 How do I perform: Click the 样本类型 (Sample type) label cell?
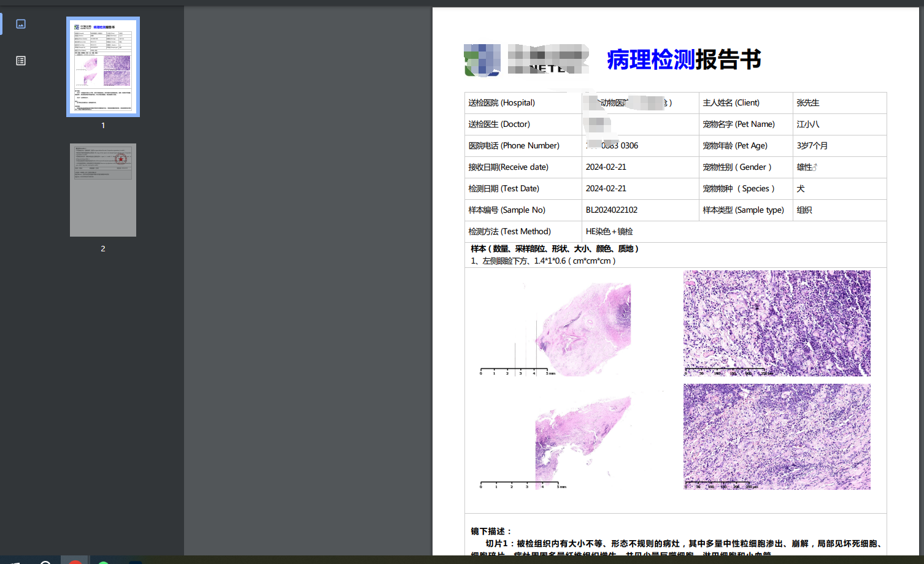746,210
